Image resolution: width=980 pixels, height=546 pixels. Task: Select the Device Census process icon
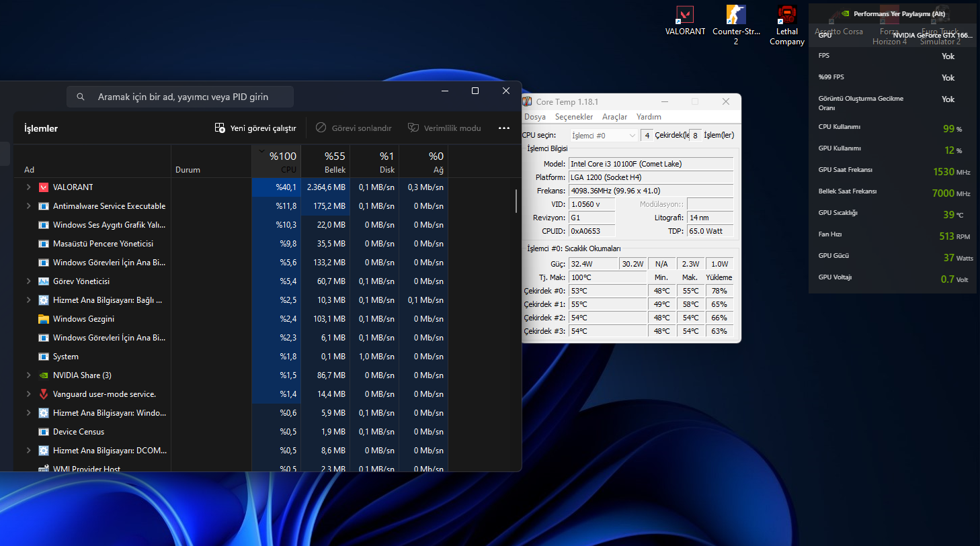(44, 432)
